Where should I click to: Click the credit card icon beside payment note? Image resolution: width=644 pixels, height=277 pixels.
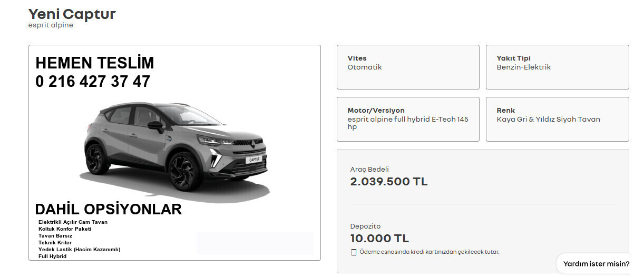(x=354, y=252)
